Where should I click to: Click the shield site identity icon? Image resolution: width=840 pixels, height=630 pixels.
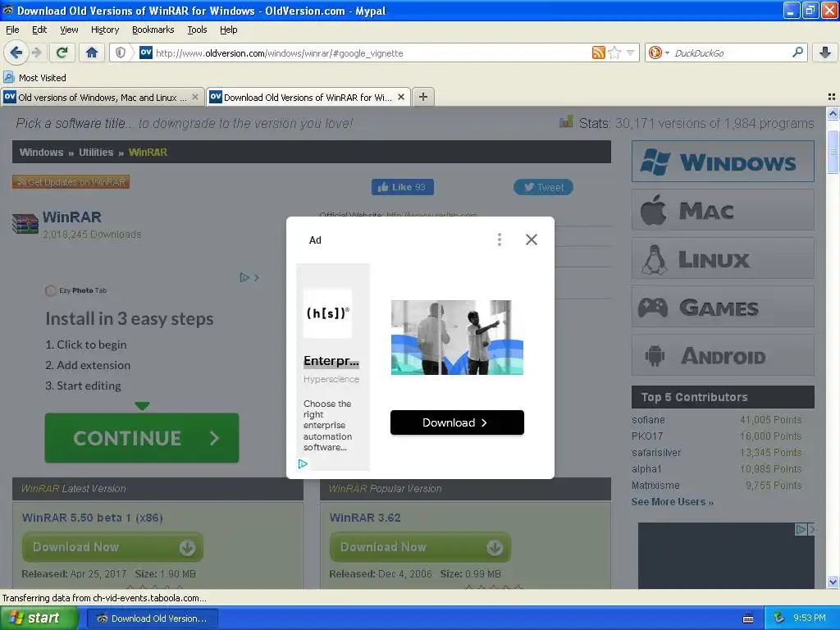[121, 52]
